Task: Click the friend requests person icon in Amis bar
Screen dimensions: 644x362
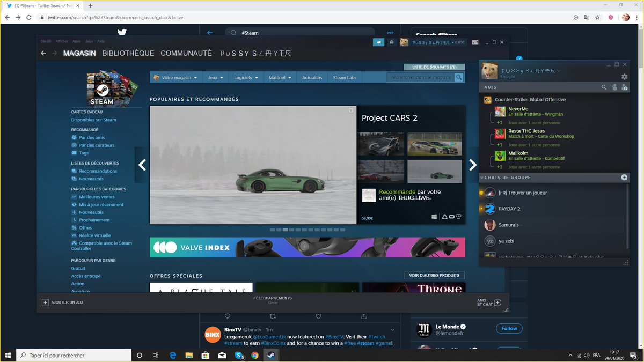Action: click(614, 87)
